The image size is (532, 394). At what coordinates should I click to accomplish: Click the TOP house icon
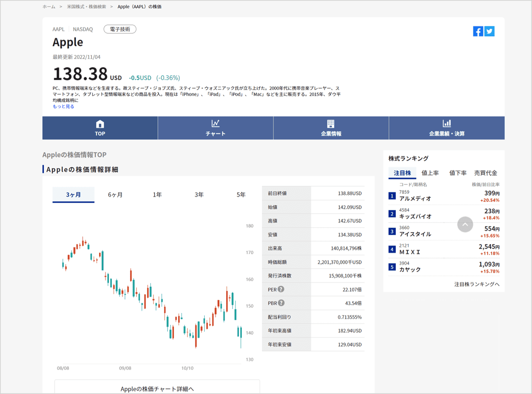click(x=100, y=124)
